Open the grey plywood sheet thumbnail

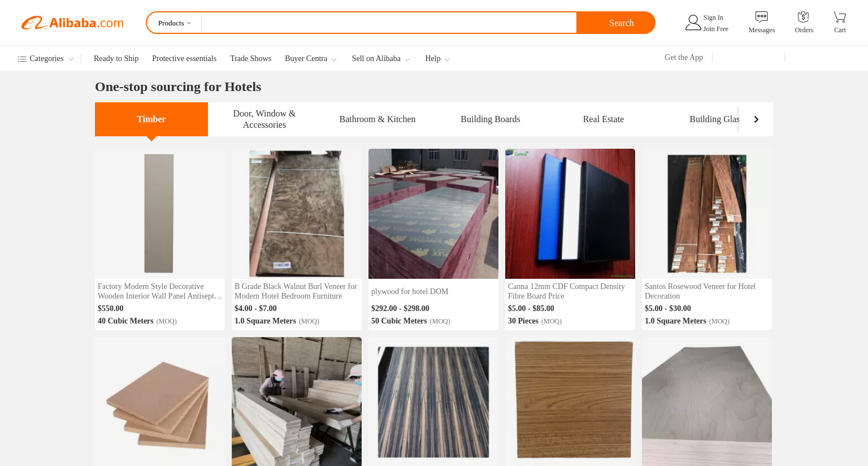[707, 402]
